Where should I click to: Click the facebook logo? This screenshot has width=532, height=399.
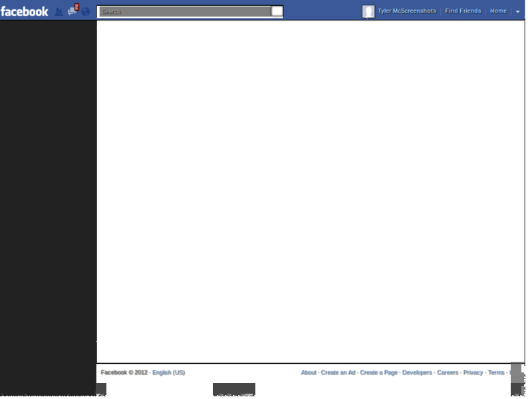[25, 11]
